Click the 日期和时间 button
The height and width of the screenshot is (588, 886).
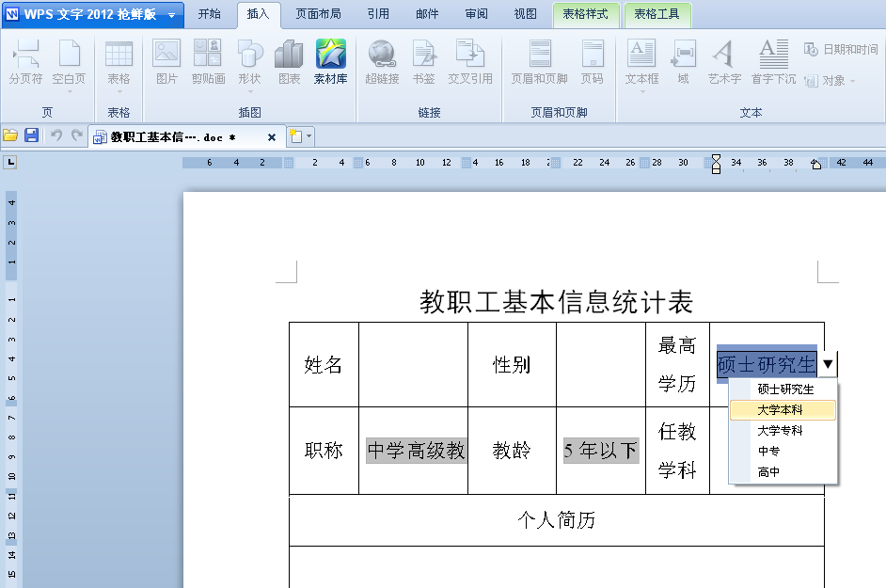841,49
